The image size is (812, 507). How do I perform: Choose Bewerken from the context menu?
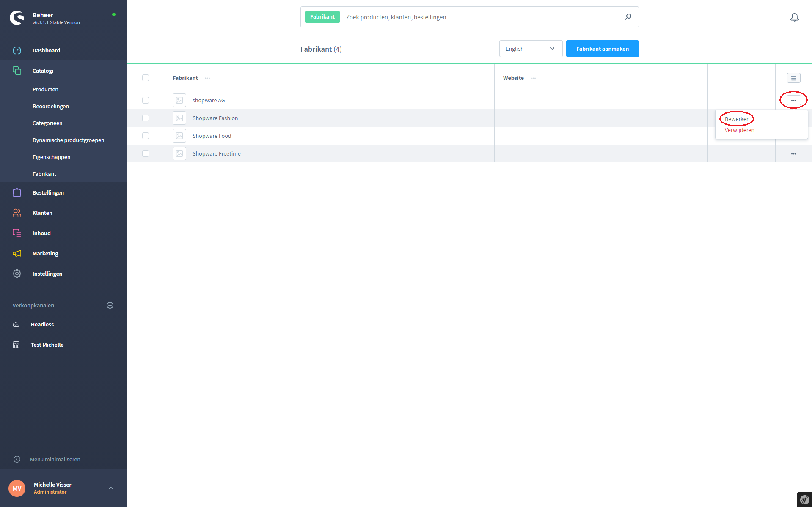737,119
